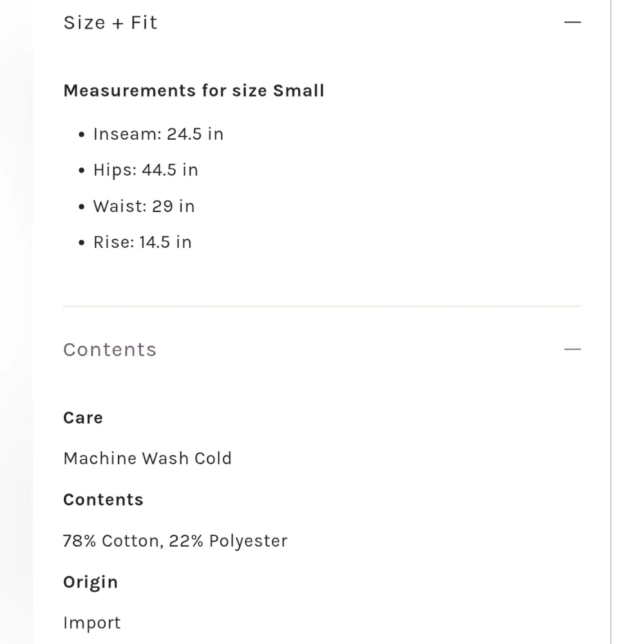This screenshot has width=644, height=644.
Task: Click the bullet point beside Hips
Action: click(81, 171)
